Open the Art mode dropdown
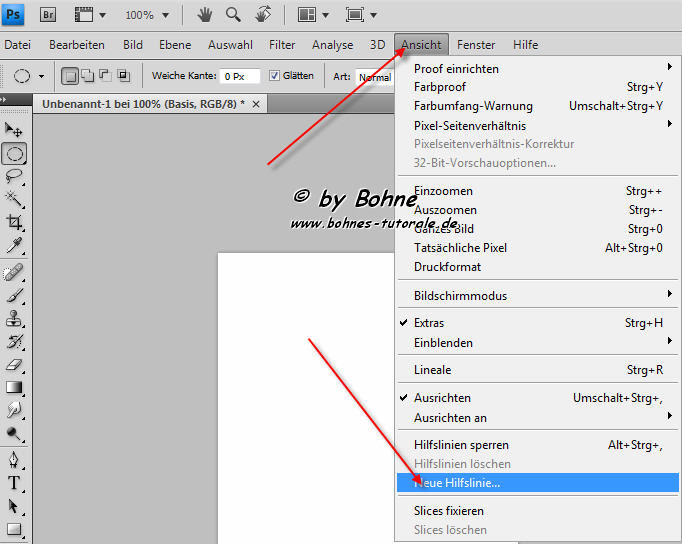Image resolution: width=682 pixels, height=544 pixels. [374, 77]
